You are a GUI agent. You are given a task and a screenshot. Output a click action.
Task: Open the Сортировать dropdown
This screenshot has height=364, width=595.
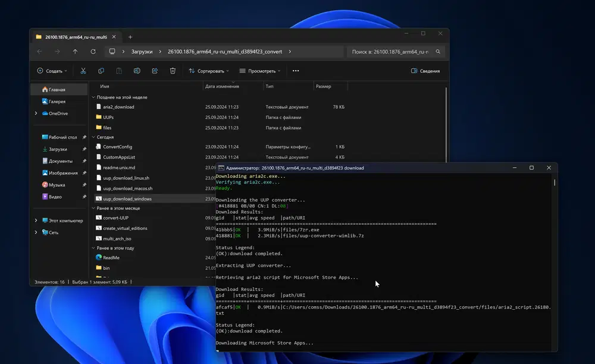pyautogui.click(x=209, y=71)
